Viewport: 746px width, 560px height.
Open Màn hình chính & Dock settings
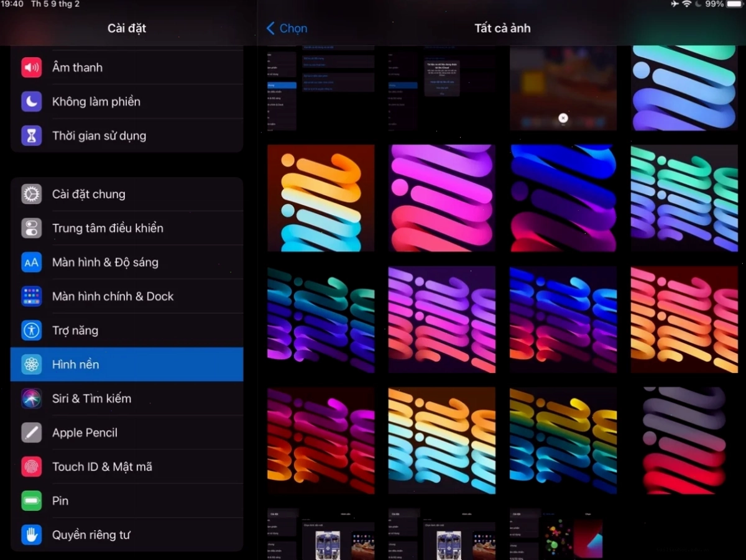click(127, 296)
